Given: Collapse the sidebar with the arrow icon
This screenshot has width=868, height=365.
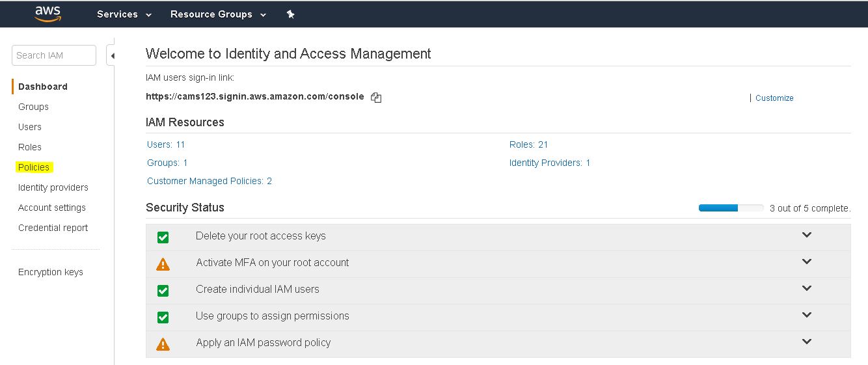Looking at the screenshot, I should click(112, 56).
